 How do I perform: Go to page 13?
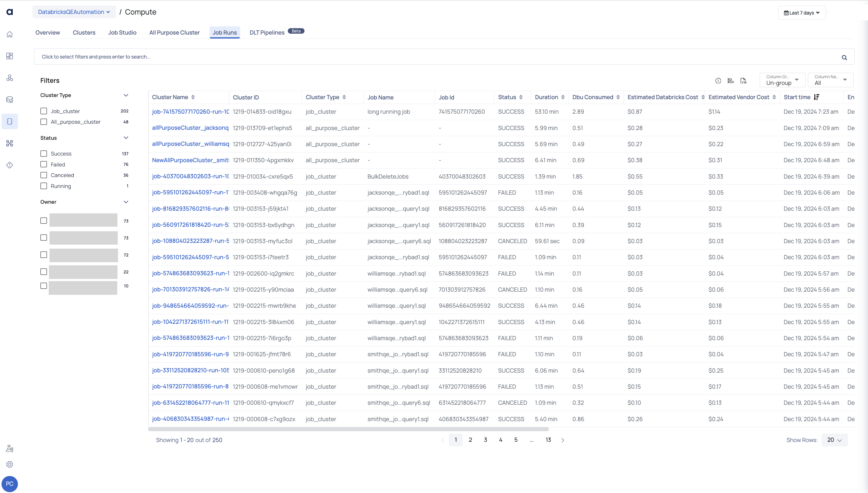(548, 440)
